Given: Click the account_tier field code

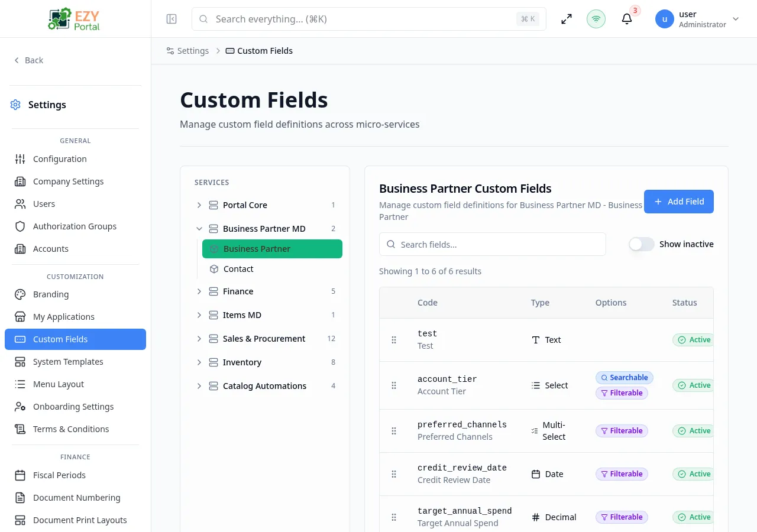Looking at the screenshot, I should pyautogui.click(x=447, y=379).
